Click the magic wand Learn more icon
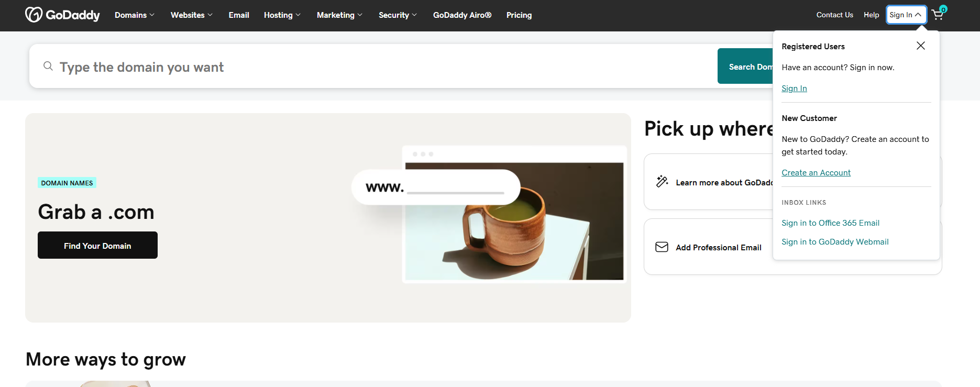980x387 pixels. tap(662, 182)
